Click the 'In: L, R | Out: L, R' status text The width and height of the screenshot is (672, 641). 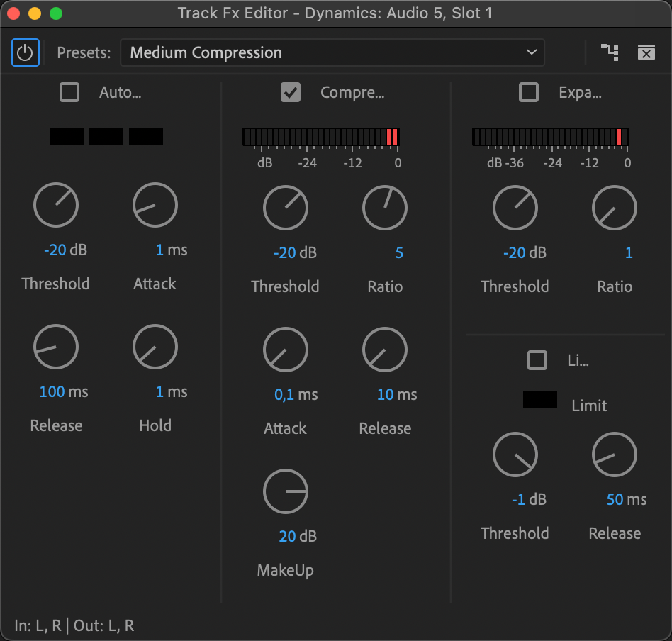74,625
